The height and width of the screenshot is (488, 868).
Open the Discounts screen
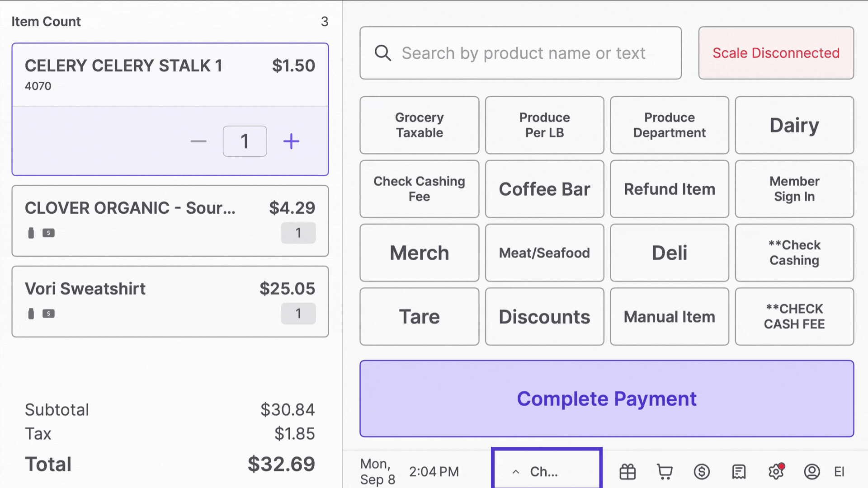tap(544, 316)
